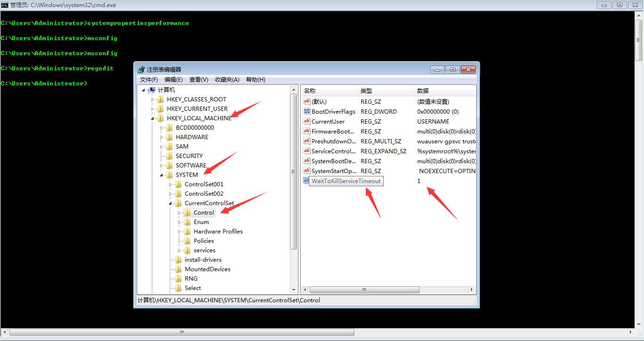Click the SYSTEM folder icon
The height and width of the screenshot is (341, 644).
click(170, 175)
